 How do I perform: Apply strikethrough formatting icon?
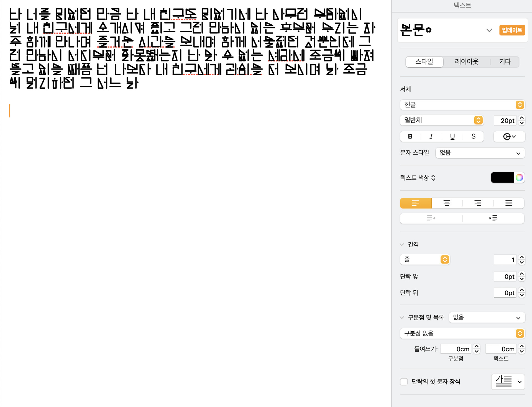pos(473,136)
